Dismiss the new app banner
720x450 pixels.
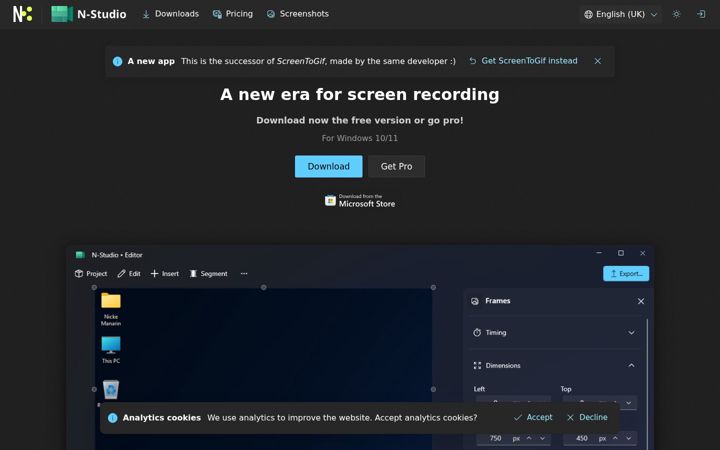pyautogui.click(x=597, y=61)
